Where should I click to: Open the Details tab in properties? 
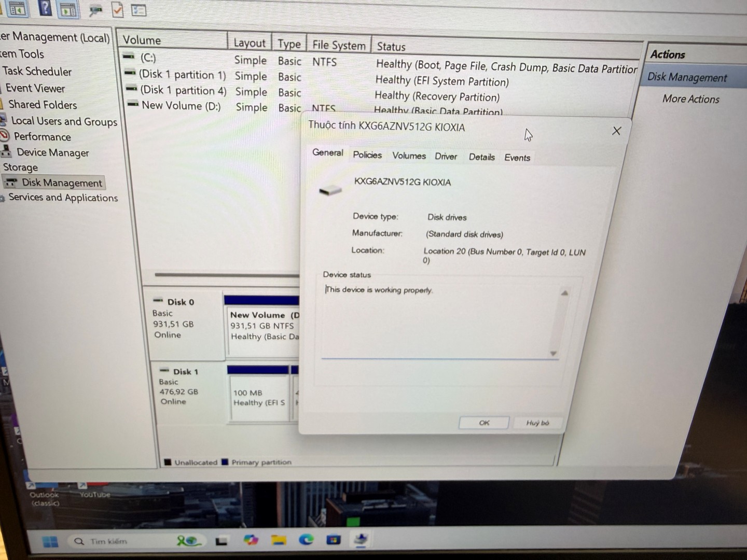coord(481,157)
